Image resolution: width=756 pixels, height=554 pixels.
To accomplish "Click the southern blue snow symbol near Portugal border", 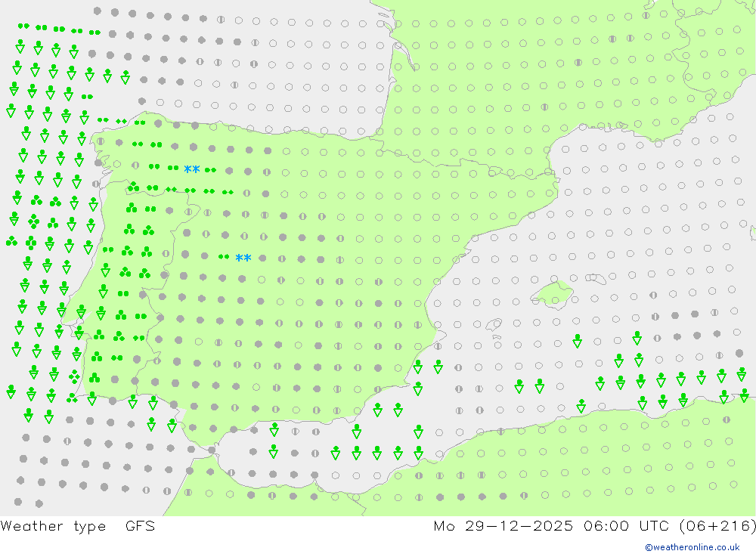I will coord(243,258).
